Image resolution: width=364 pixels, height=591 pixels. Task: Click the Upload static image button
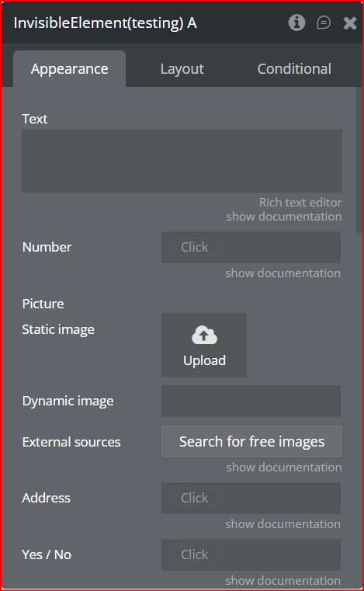coord(204,345)
